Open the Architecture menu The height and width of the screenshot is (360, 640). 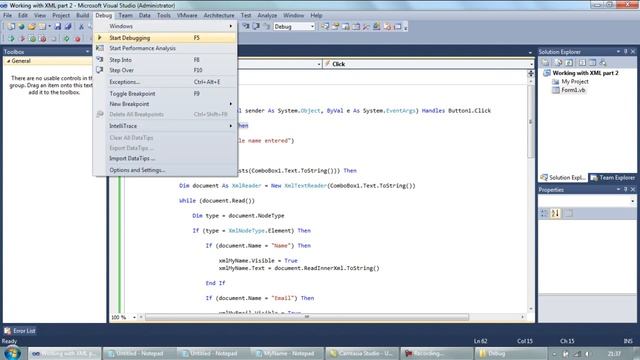coord(219,15)
